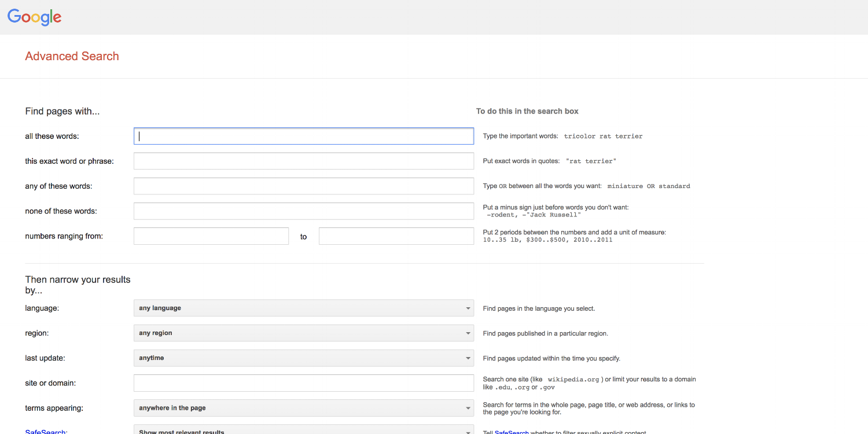Open the SafeSearch results dropdown

(x=304, y=431)
